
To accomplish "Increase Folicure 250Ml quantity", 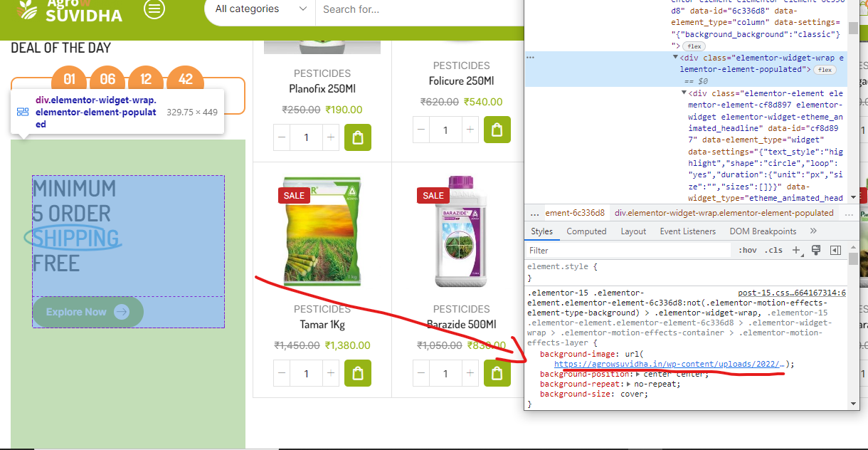I will (x=470, y=130).
